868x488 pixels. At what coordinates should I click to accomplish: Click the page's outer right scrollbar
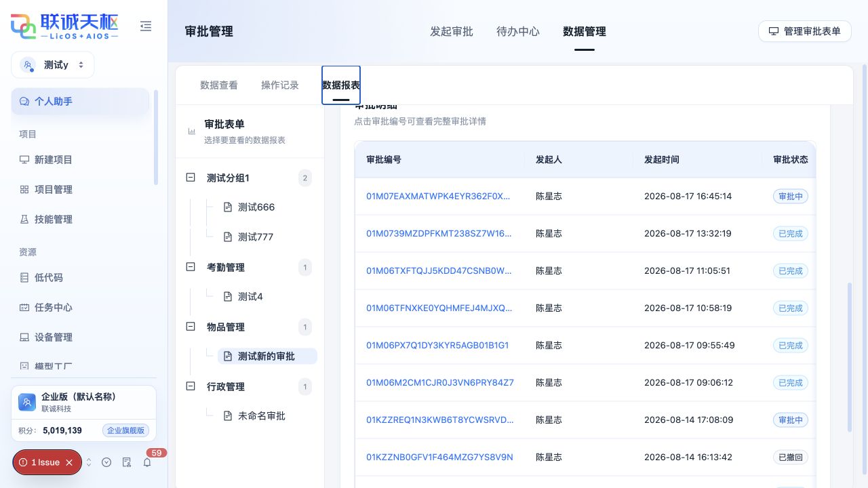pos(865,270)
